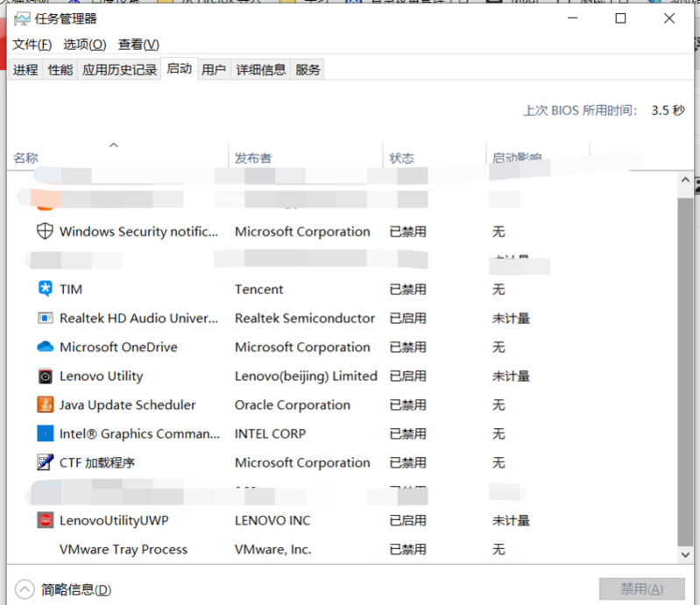Click 已禁用 status in Java Update row

click(x=407, y=405)
